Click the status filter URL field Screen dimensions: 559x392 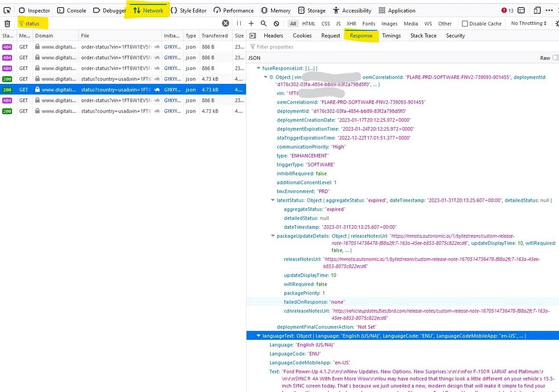[x=120, y=24]
